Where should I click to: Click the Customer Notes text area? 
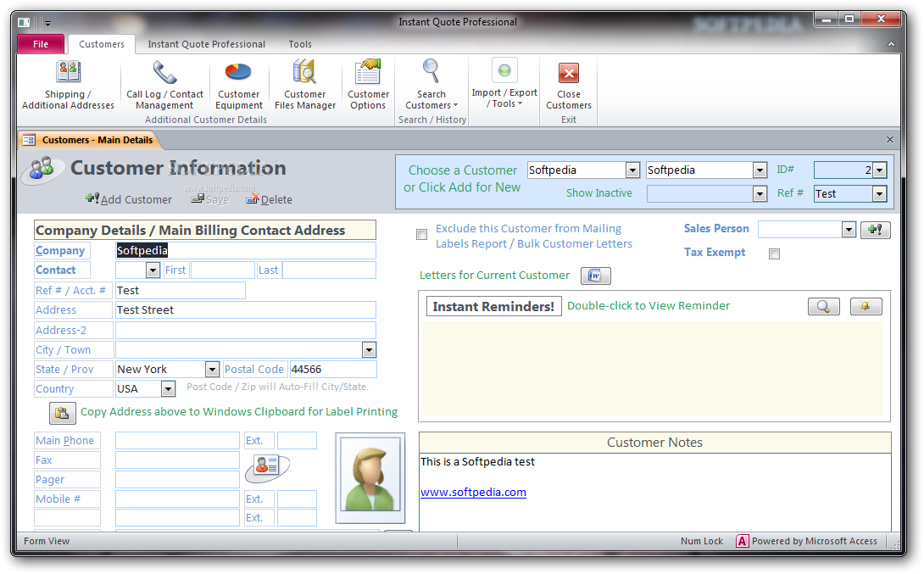click(654, 492)
